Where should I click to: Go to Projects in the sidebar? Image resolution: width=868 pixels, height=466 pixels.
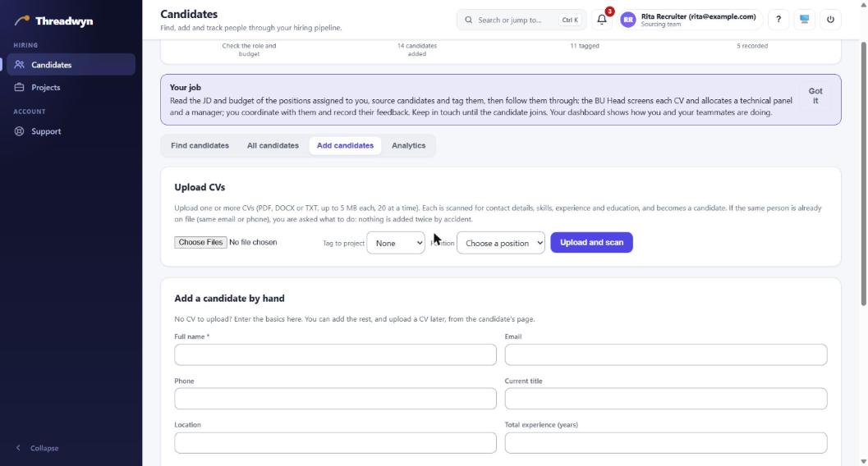point(71,87)
